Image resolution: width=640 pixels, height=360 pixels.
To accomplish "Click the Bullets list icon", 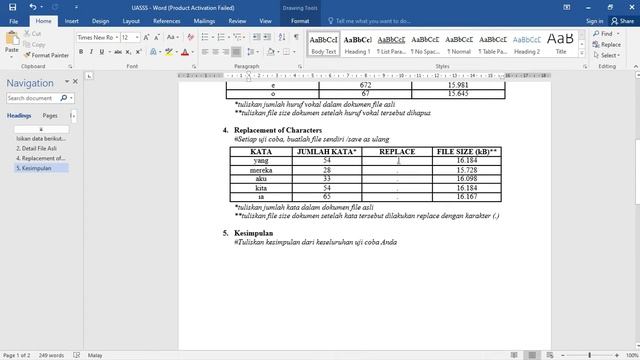I will [205, 38].
